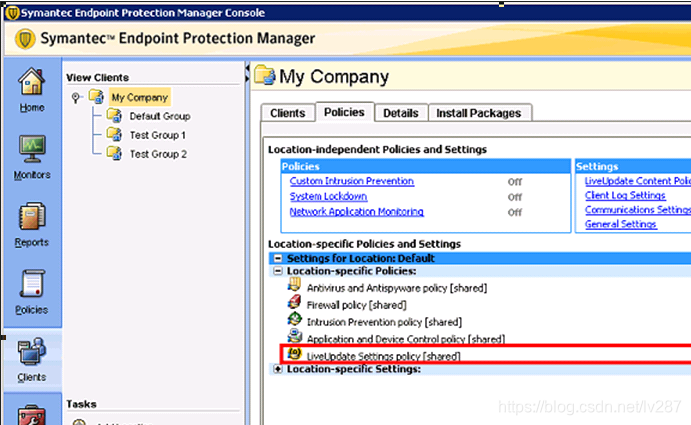Select Test Group 1 in the tree
Image resolution: width=691 pixels, height=425 pixels.
point(158,135)
